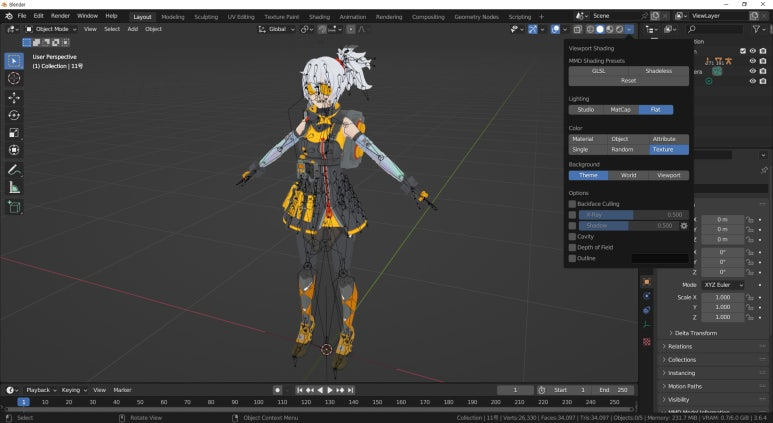Select the Select Box tool
The height and width of the screenshot is (423, 773).
point(14,61)
